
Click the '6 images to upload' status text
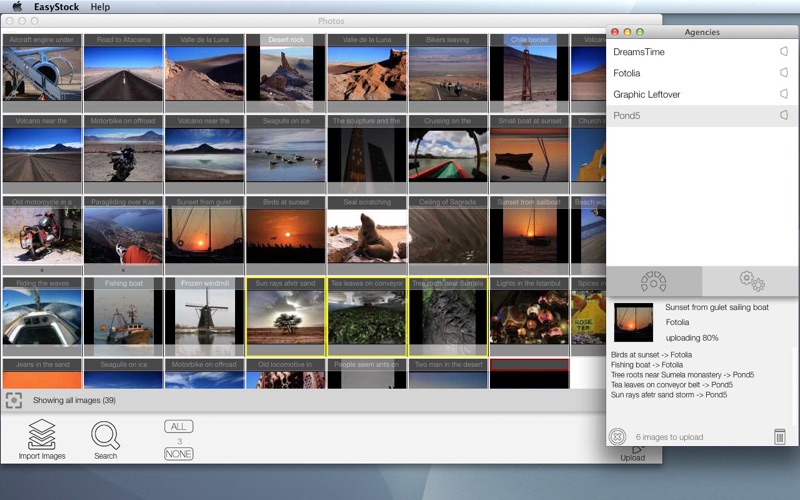click(x=669, y=437)
